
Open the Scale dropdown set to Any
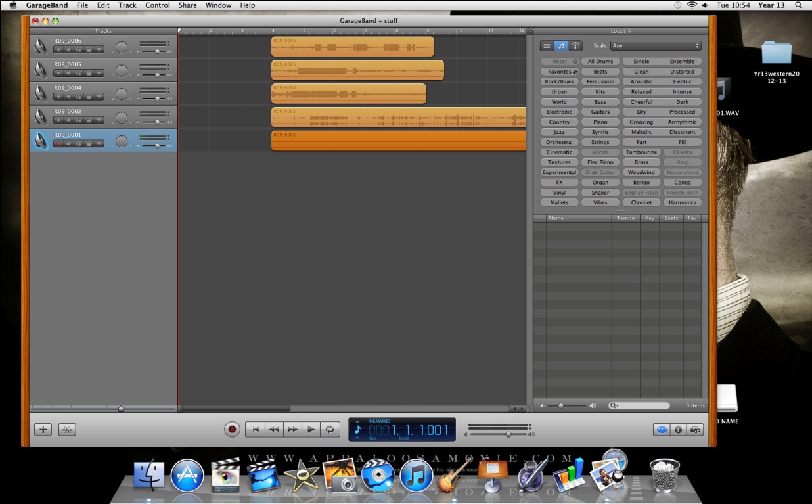656,46
